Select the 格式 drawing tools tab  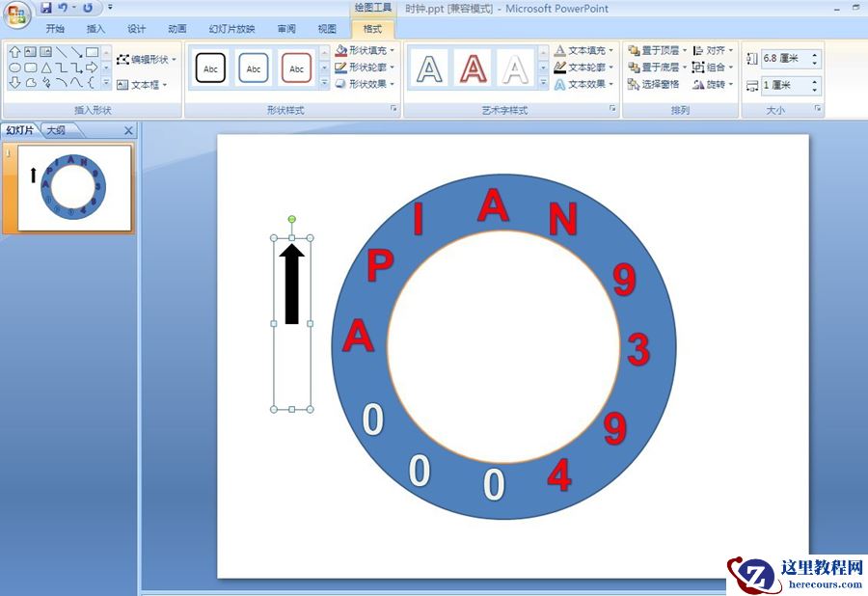click(372, 29)
